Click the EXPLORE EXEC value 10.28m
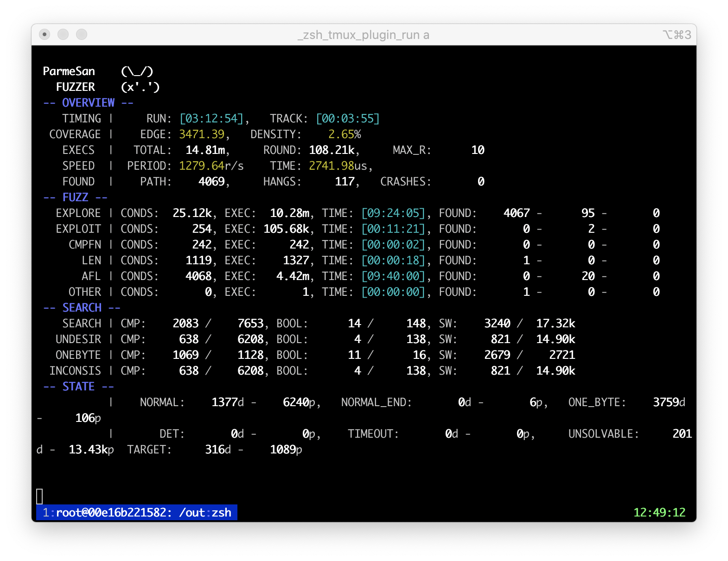 tap(289, 213)
